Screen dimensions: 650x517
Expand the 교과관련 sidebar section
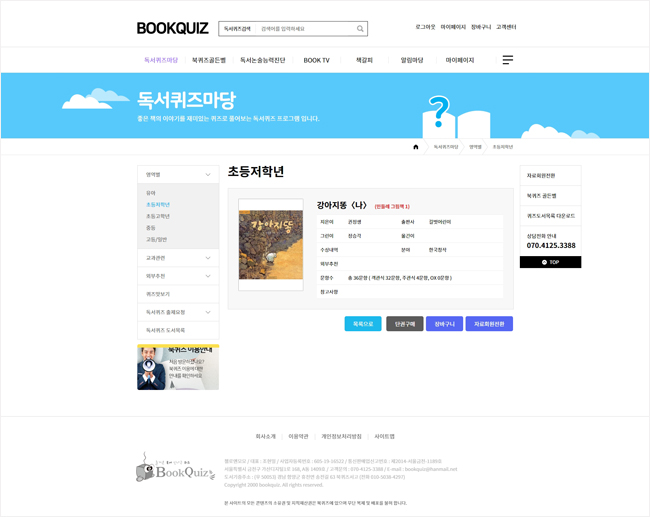click(178, 258)
